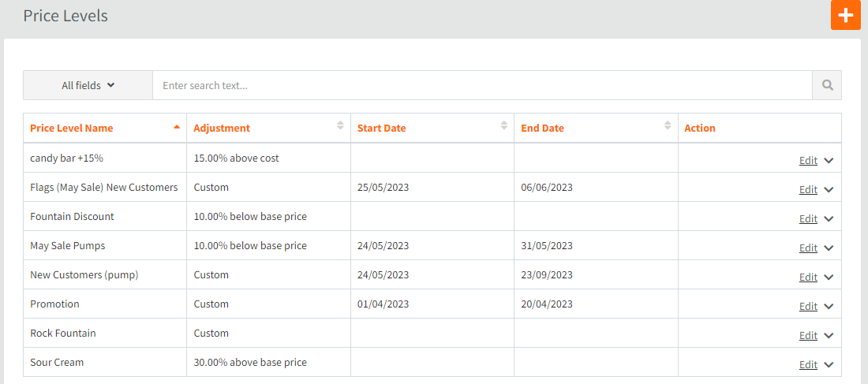Image resolution: width=868 pixels, height=384 pixels.
Task: Sort by Adjustment column arrows
Action: pos(340,125)
